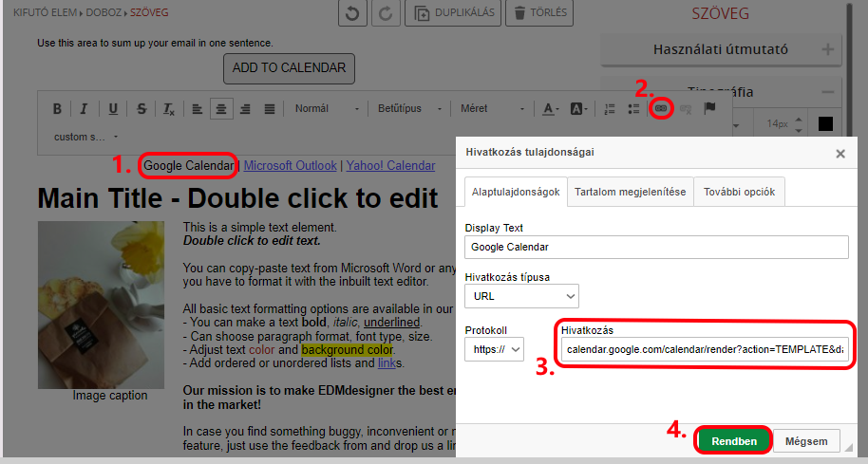Click the Image caption text
Viewport: 868px width, 464px height.
point(110,396)
